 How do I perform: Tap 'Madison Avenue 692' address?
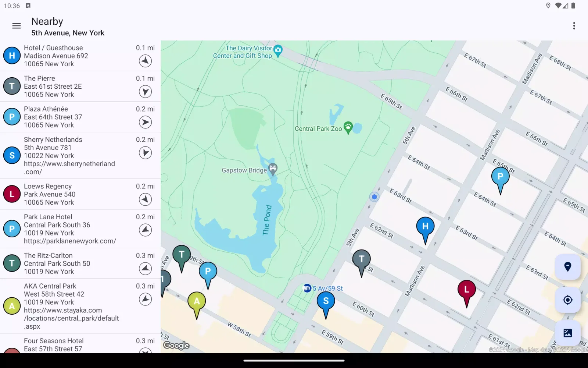pyautogui.click(x=56, y=56)
